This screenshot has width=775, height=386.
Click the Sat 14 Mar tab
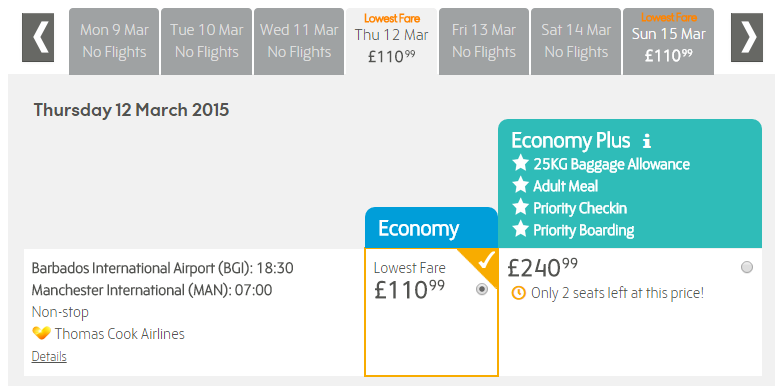pos(576,42)
